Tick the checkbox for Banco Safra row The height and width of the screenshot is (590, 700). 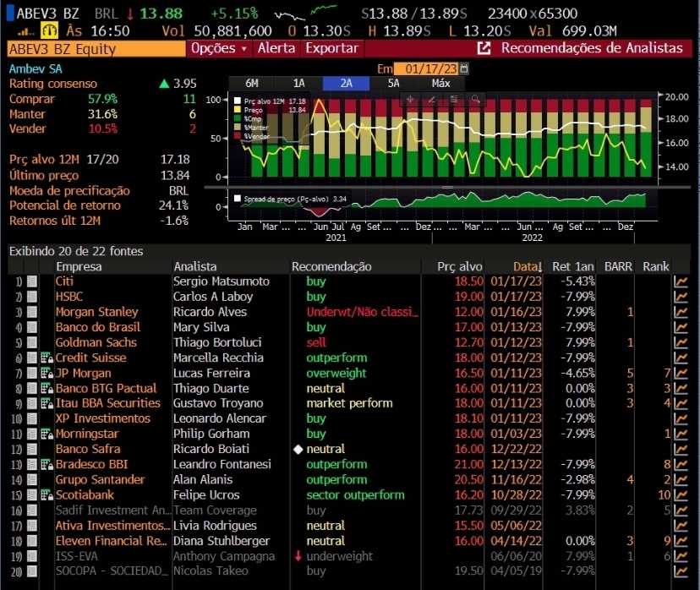pos(31,450)
